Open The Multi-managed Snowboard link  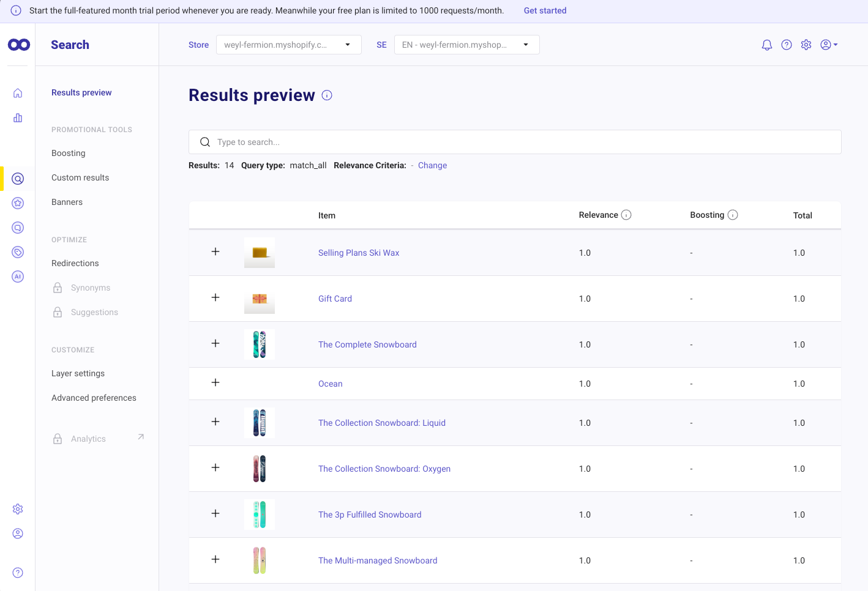[x=378, y=560]
